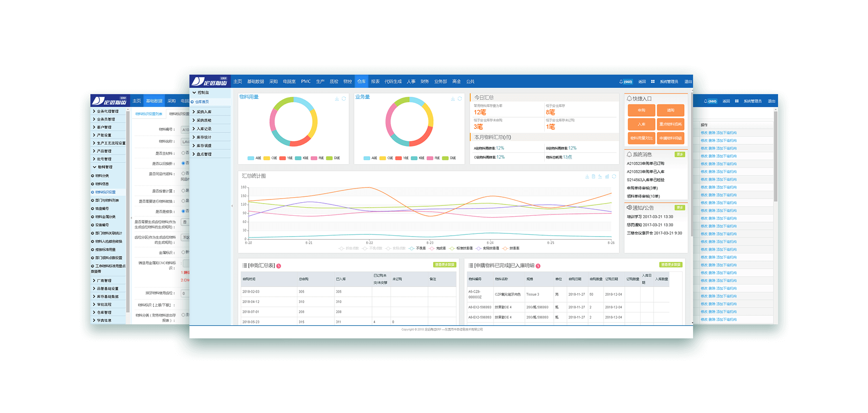
Task: Expand the 库存统计 sidebar section
Action: click(x=203, y=137)
